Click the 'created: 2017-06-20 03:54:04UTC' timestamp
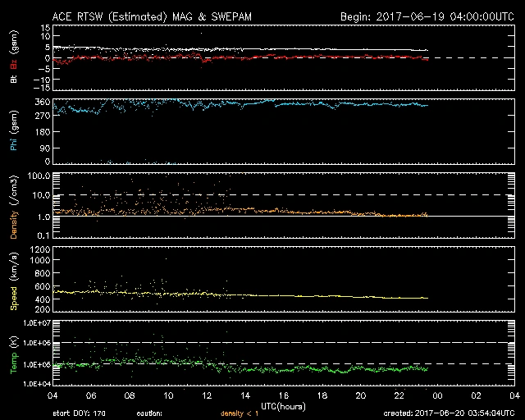The height and width of the screenshot is (420, 525). coord(449,413)
